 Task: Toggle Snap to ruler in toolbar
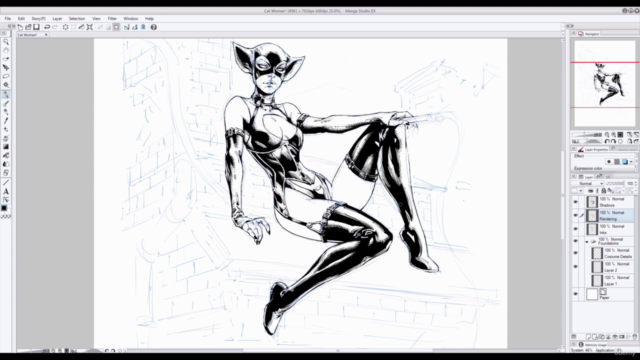(x=127, y=27)
